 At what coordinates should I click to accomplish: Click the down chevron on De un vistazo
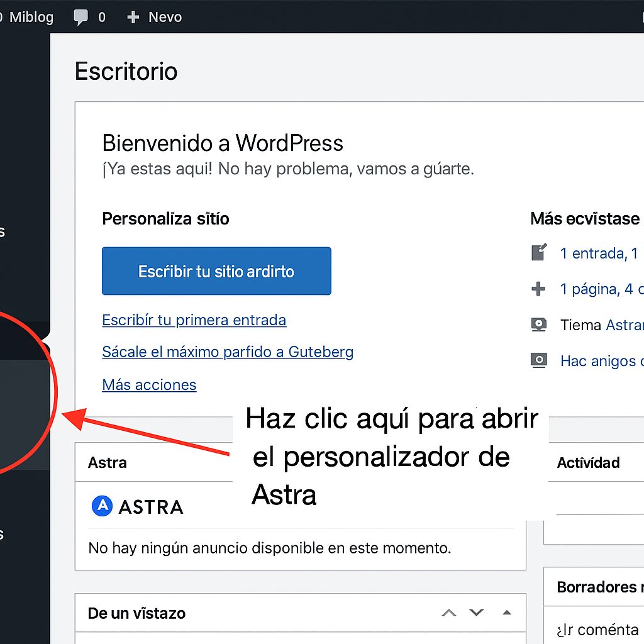pyautogui.click(x=476, y=612)
